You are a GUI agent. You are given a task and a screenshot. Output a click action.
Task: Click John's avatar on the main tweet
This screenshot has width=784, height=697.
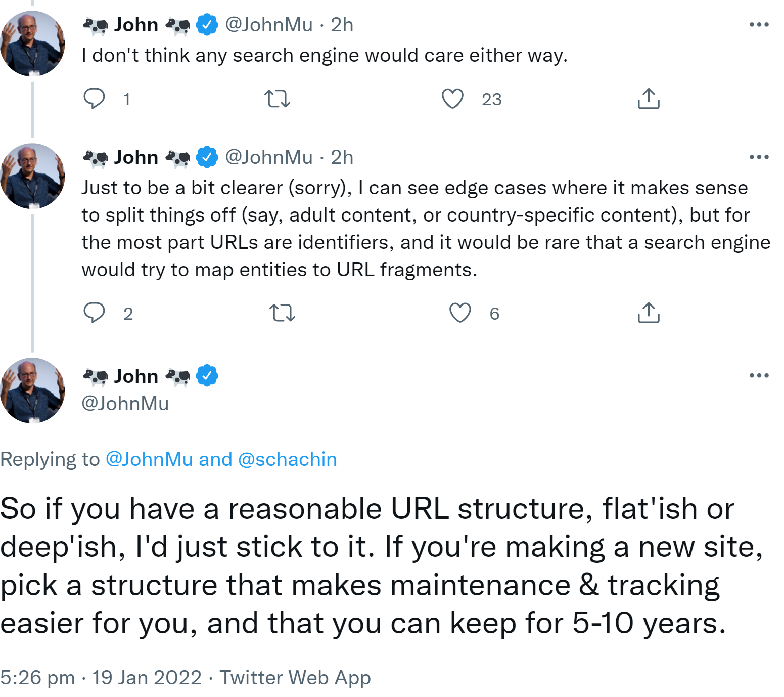[33, 390]
